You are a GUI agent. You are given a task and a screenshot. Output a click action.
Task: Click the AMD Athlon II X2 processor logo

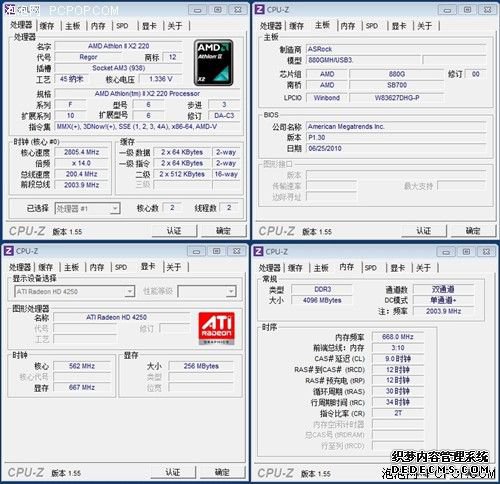click(x=213, y=62)
